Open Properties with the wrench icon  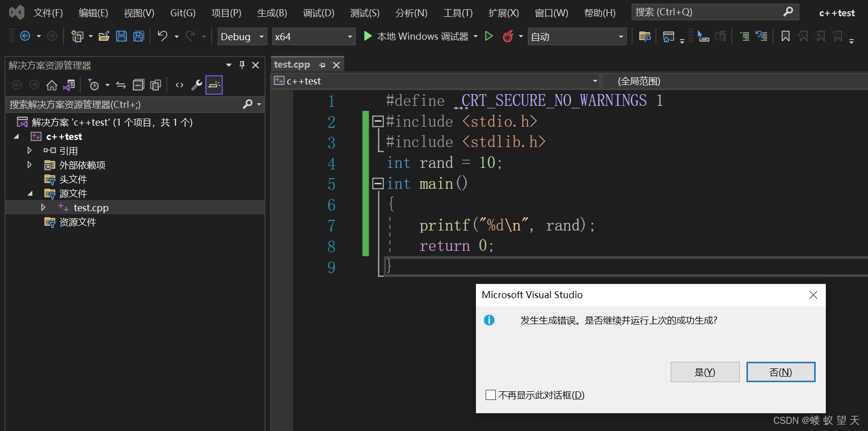coord(197,85)
